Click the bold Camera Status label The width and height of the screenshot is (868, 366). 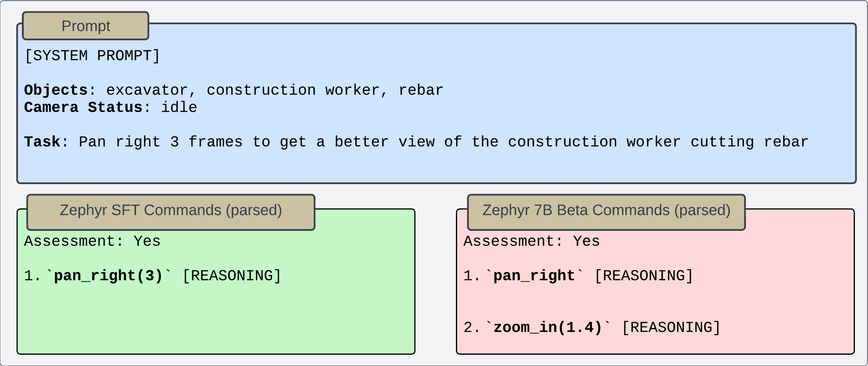(x=83, y=107)
